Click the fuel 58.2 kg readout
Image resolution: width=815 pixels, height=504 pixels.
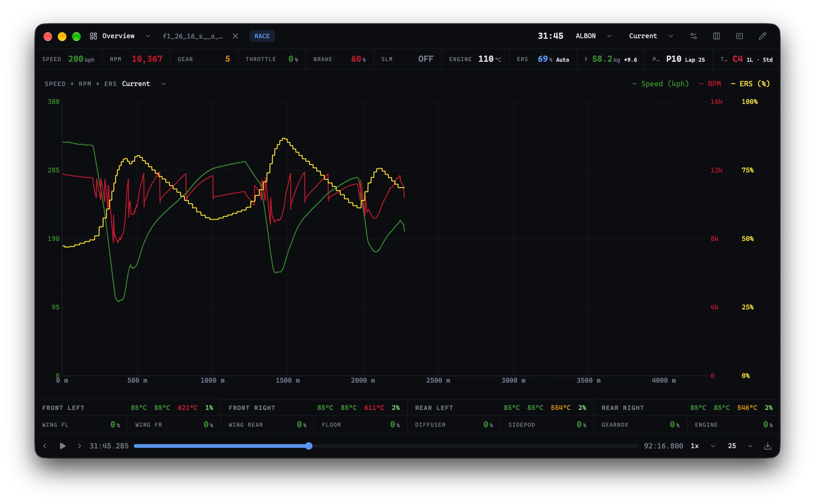tap(611, 59)
